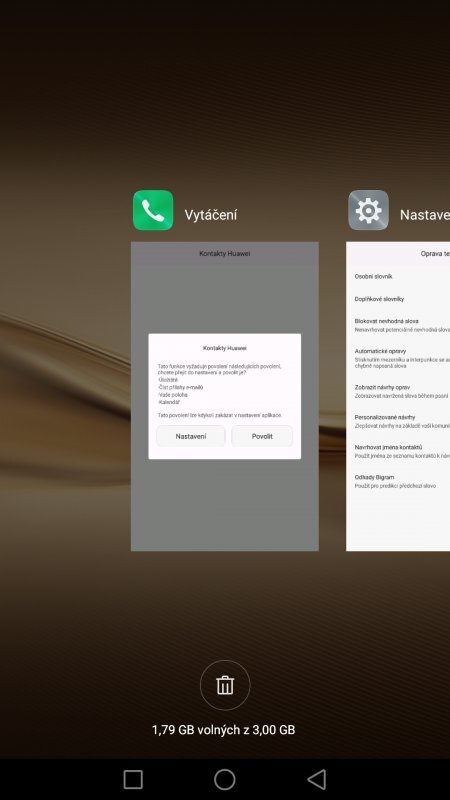This screenshot has height=800, width=450.
Task: Tap the circle home navigation button
Action: (224, 780)
